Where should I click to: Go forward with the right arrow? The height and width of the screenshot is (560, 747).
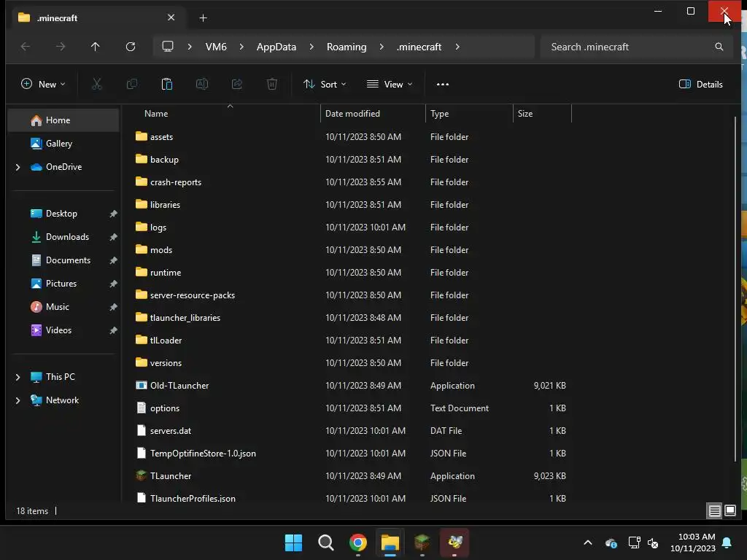61,47
